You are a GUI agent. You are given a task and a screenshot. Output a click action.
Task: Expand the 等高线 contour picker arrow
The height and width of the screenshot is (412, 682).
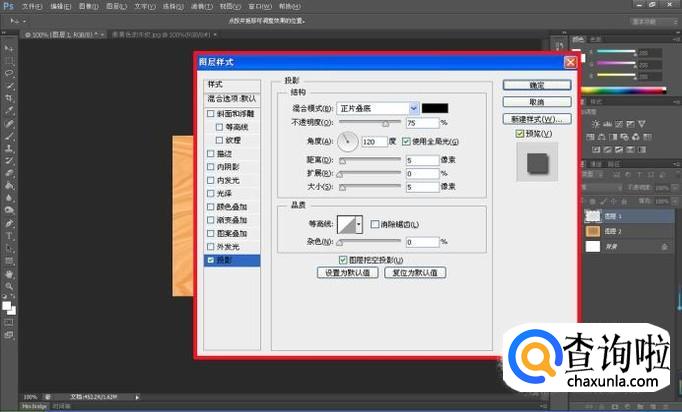(x=359, y=226)
